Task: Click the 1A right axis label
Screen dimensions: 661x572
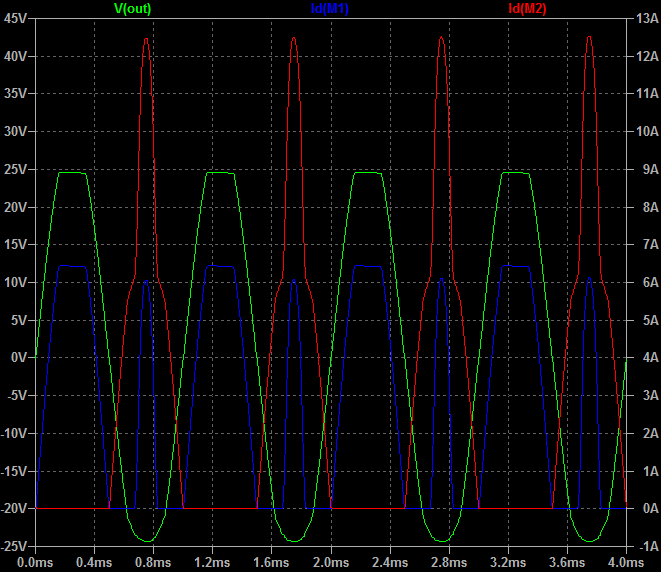Action: coord(650,471)
